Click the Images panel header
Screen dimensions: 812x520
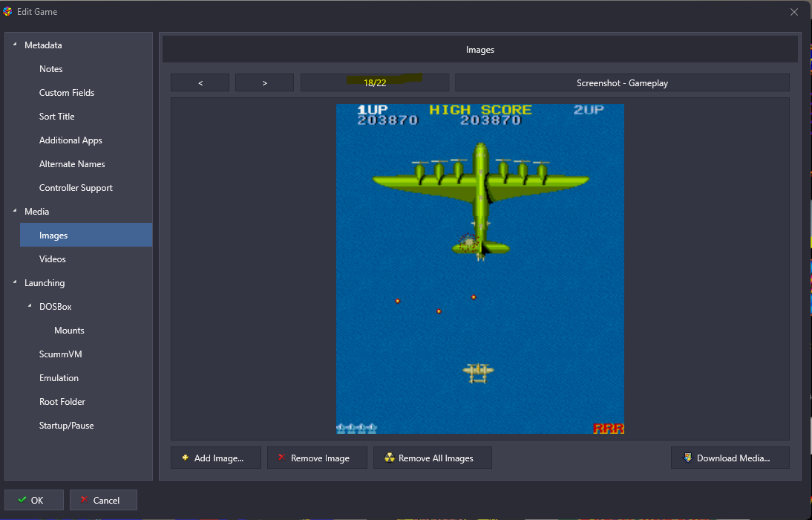coord(480,50)
